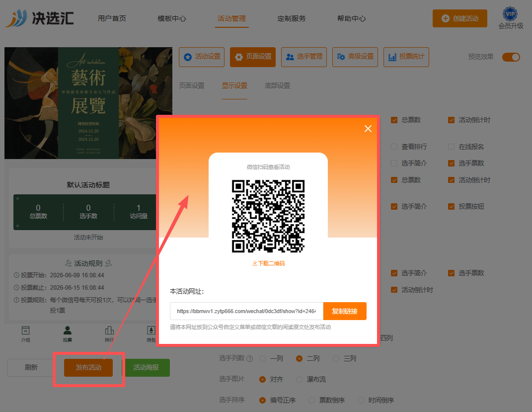Viewport: 532px width, 412px height.
Task: Click the 活动海报 button
Action: point(146,368)
